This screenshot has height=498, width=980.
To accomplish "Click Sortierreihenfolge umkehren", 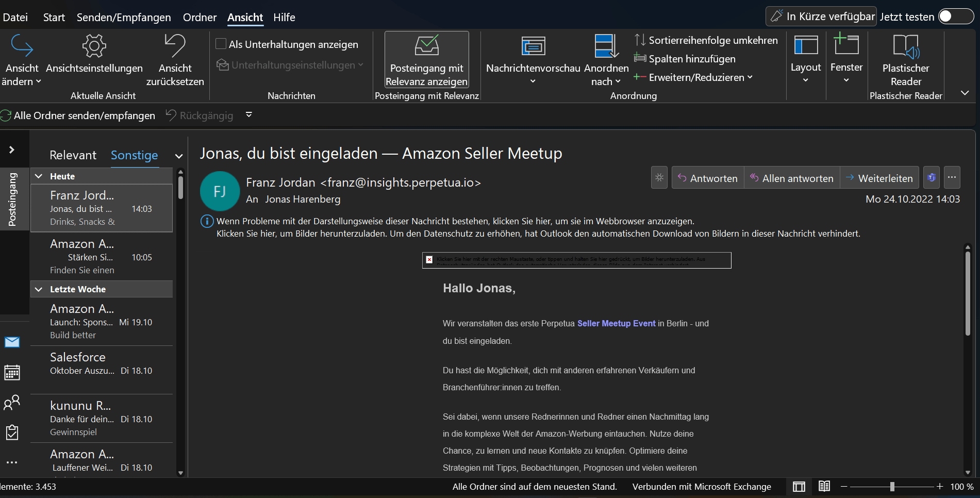I will point(706,40).
